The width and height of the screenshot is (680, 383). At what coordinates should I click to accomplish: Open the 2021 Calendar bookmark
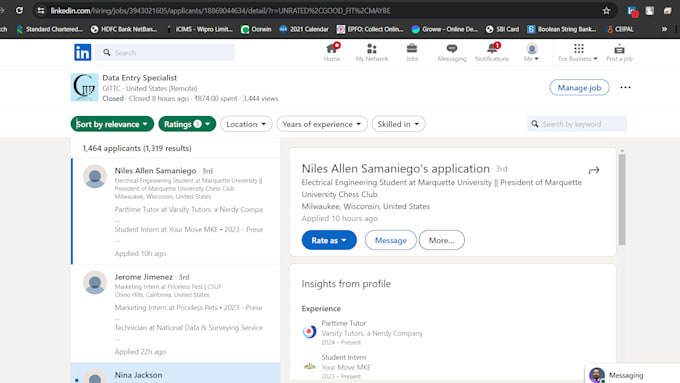[x=304, y=29]
